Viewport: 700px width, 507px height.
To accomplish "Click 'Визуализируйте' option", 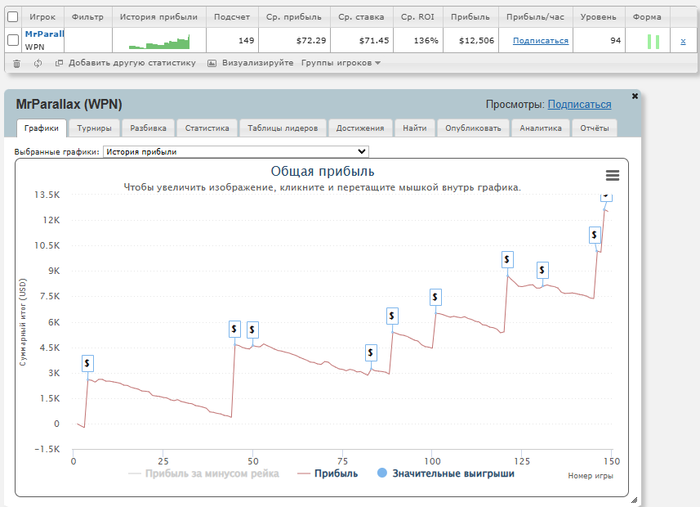I will click(x=250, y=63).
